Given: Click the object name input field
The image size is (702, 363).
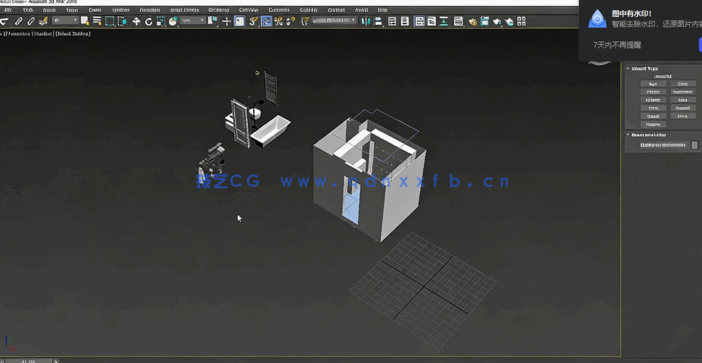Looking at the screenshot, I should pos(663,145).
